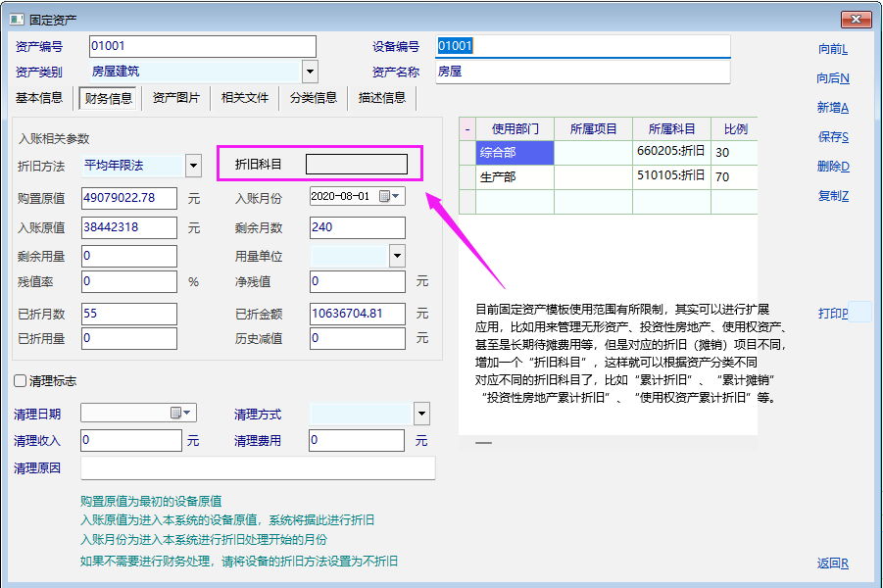The height and width of the screenshot is (588, 883).
Task: Close the 固定资产 window
Action: click(x=855, y=19)
